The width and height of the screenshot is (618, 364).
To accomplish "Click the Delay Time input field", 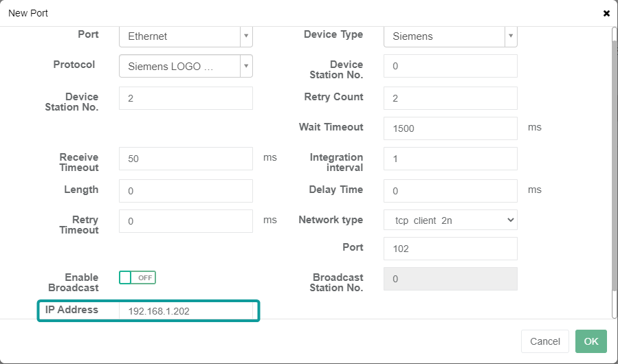I will tap(450, 191).
